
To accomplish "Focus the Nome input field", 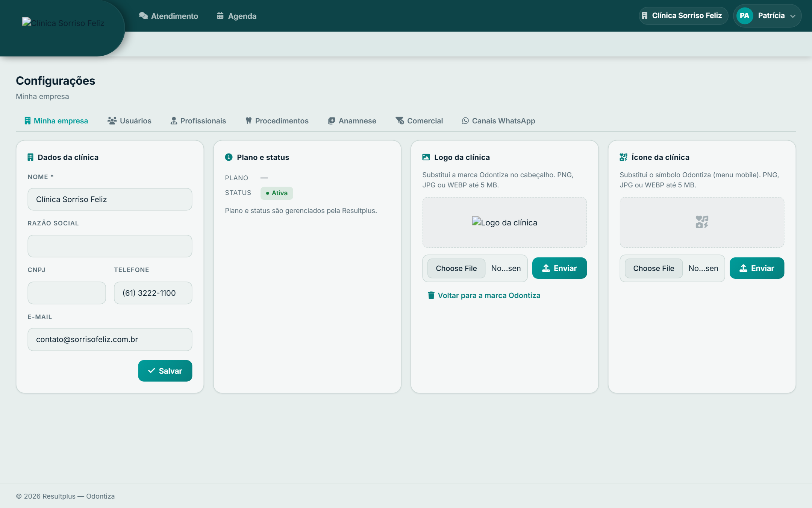I will (x=110, y=199).
